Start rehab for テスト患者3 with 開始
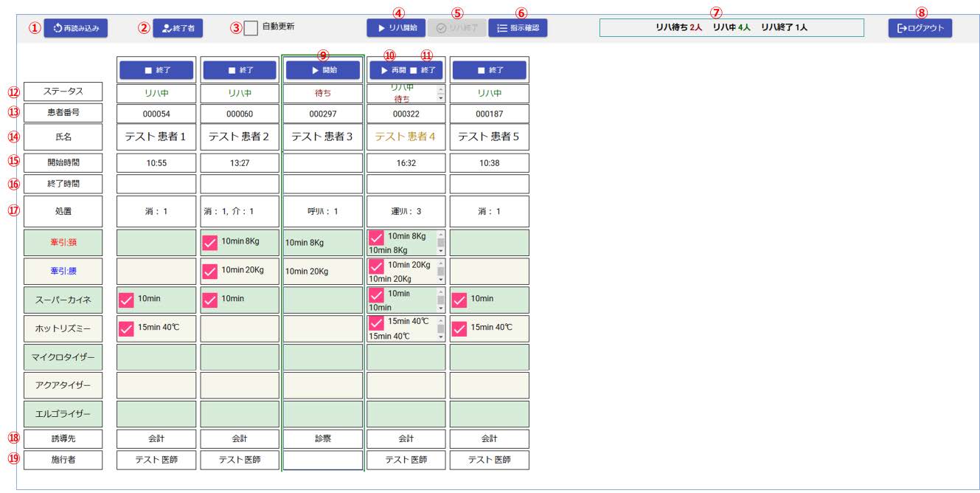 323,70
